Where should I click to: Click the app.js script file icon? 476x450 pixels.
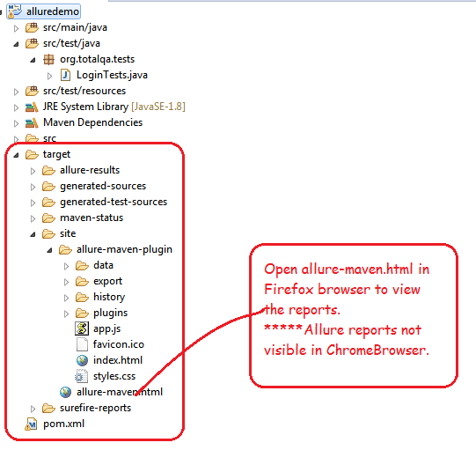click(82, 328)
